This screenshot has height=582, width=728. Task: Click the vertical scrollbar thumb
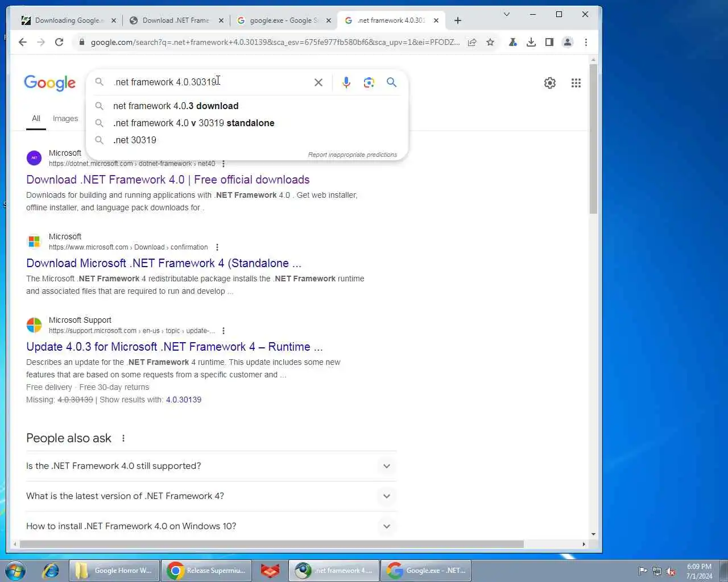pos(593,139)
